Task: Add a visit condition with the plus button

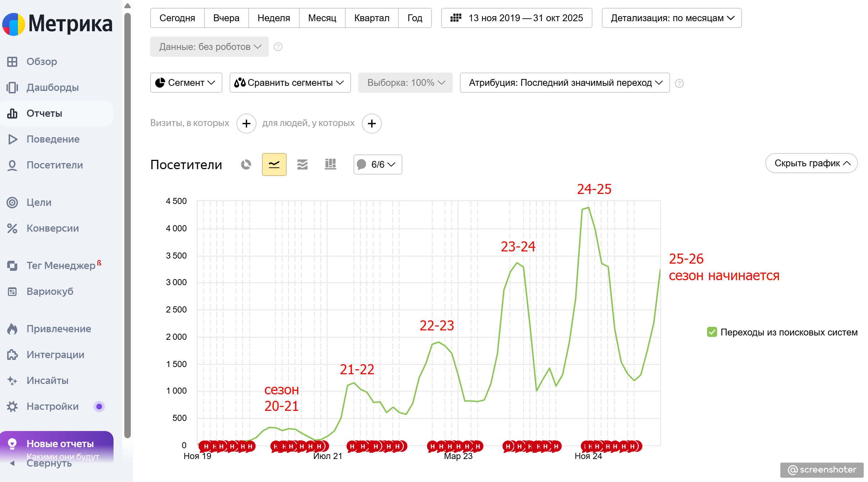Action: 246,124
